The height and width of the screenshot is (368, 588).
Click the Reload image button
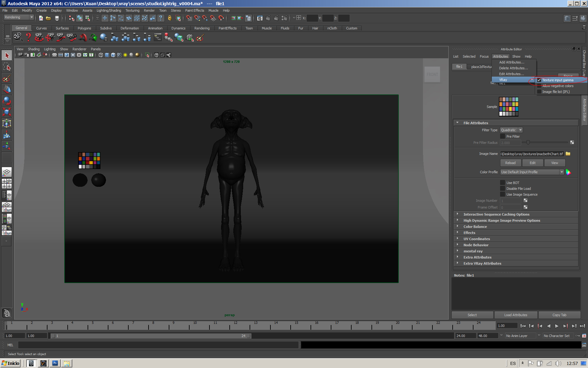click(x=510, y=163)
